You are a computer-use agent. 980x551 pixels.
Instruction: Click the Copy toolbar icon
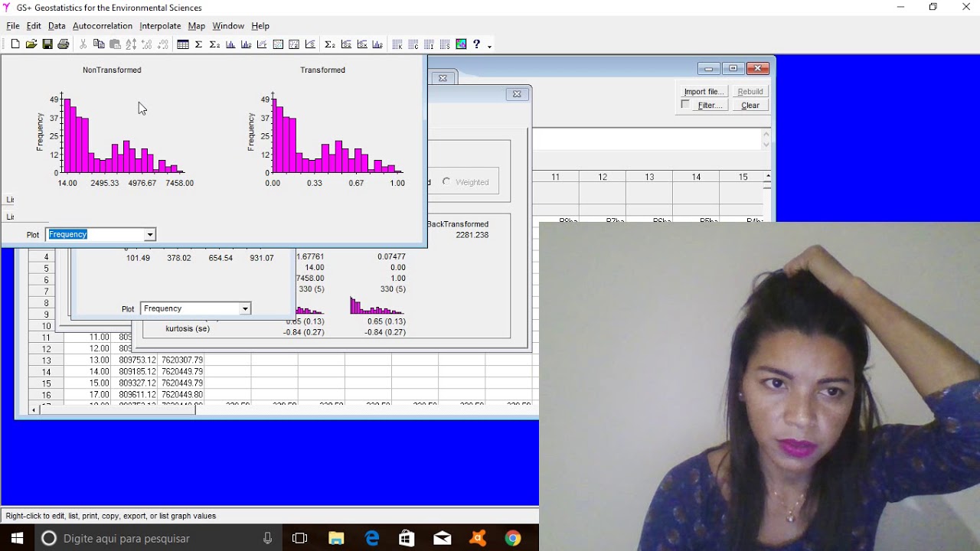coord(99,44)
